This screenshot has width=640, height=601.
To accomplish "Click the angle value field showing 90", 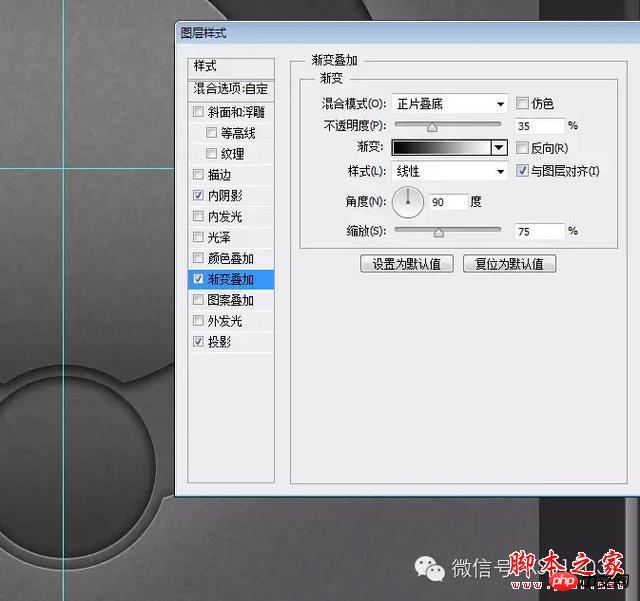I will 448,202.
